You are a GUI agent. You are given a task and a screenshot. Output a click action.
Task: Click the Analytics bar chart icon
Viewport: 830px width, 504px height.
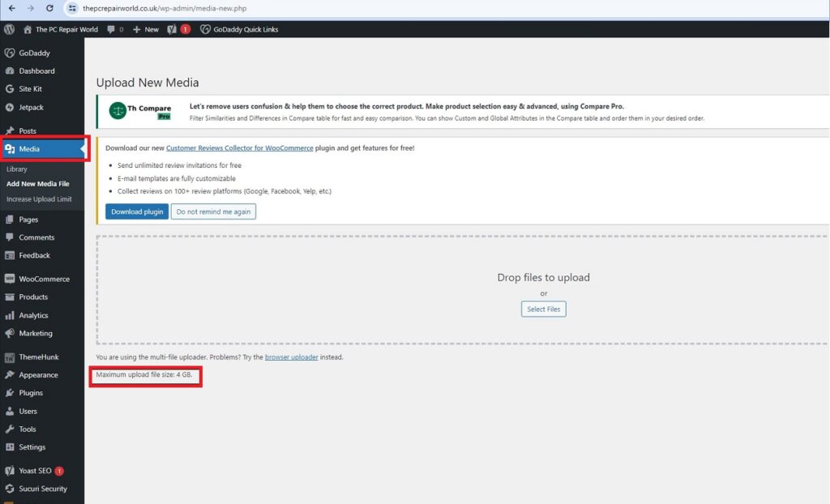10,315
